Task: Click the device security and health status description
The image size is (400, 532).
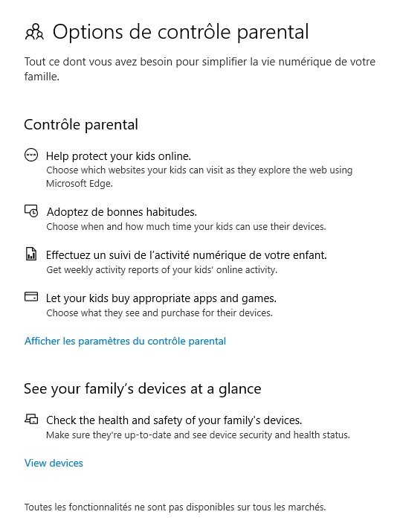Action: click(198, 435)
